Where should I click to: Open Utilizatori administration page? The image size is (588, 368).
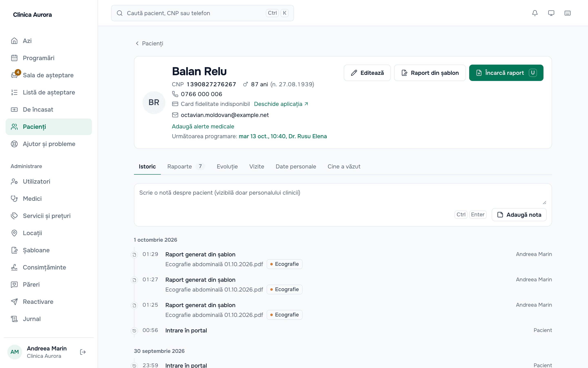coord(49,182)
